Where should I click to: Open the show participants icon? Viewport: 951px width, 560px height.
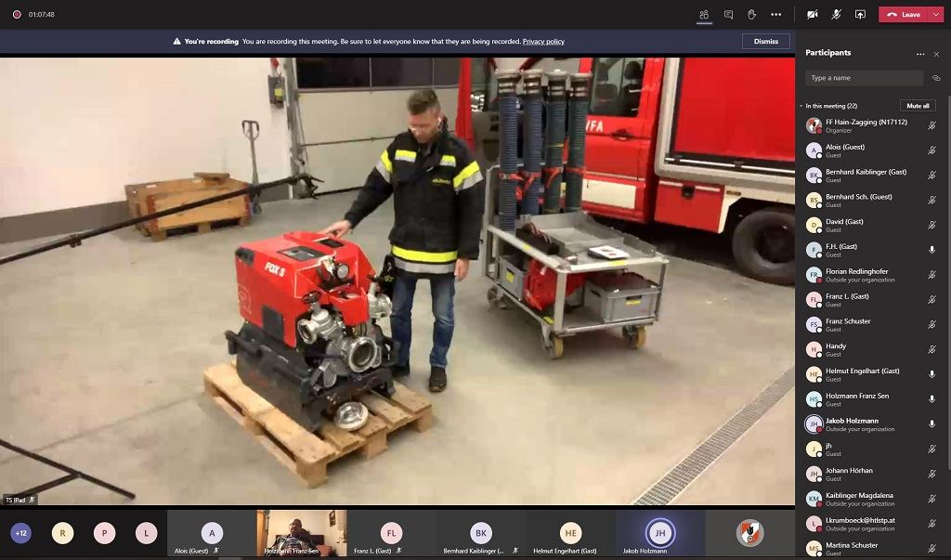point(704,15)
